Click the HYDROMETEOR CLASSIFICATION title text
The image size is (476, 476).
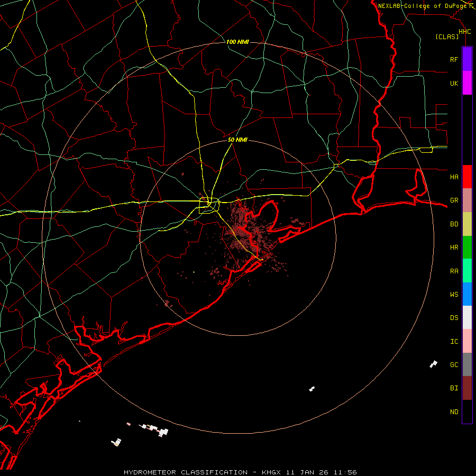coord(186,472)
